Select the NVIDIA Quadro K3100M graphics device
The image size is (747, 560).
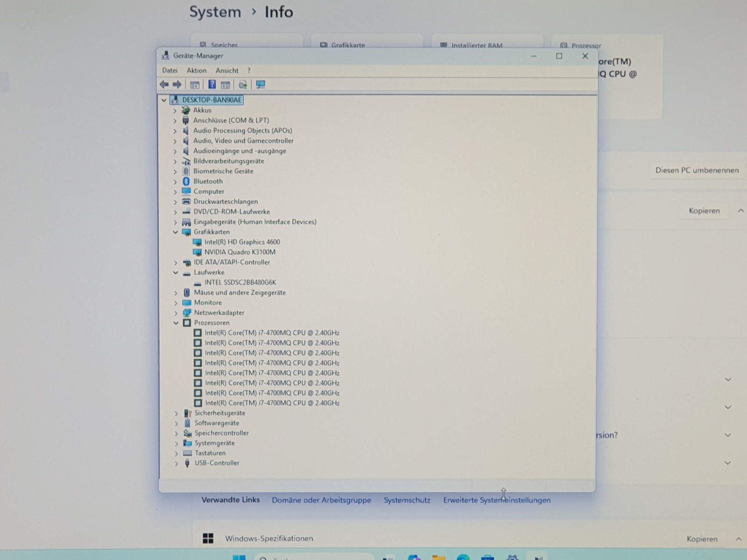pyautogui.click(x=240, y=252)
